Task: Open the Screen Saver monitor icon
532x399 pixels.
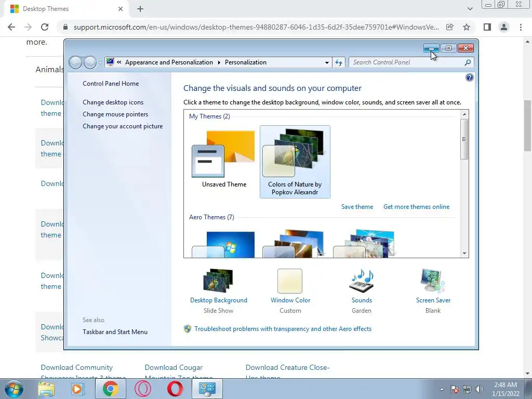Action: pos(433,280)
